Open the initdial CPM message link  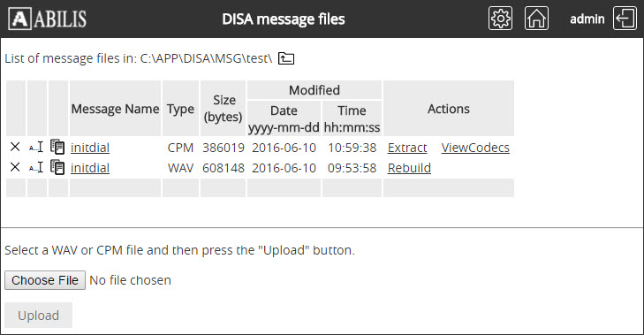click(x=90, y=148)
